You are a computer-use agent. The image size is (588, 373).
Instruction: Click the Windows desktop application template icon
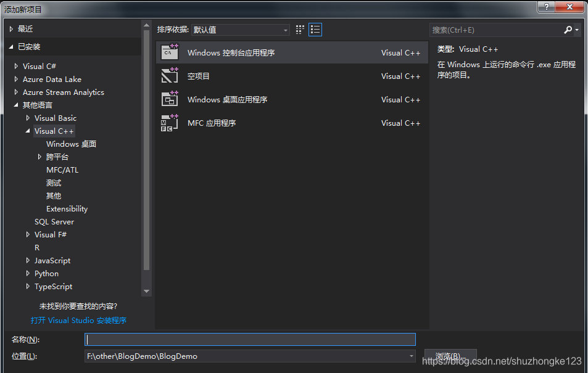[170, 99]
